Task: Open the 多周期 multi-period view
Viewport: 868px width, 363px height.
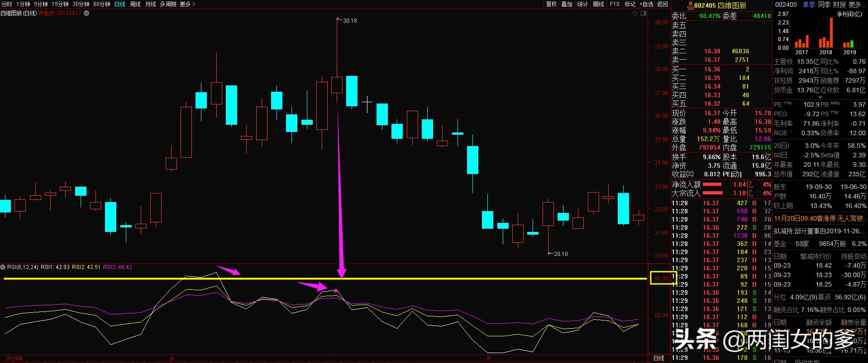Action: click(x=168, y=4)
